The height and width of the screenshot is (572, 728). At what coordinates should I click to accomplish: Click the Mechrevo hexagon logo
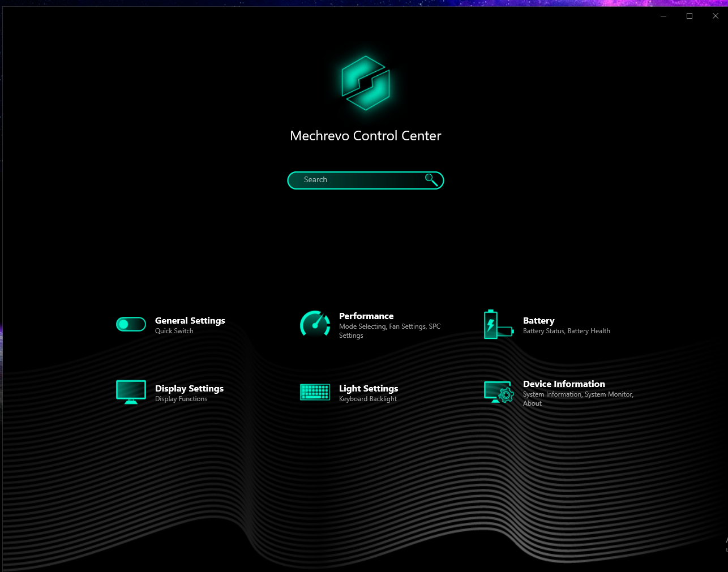[366, 83]
